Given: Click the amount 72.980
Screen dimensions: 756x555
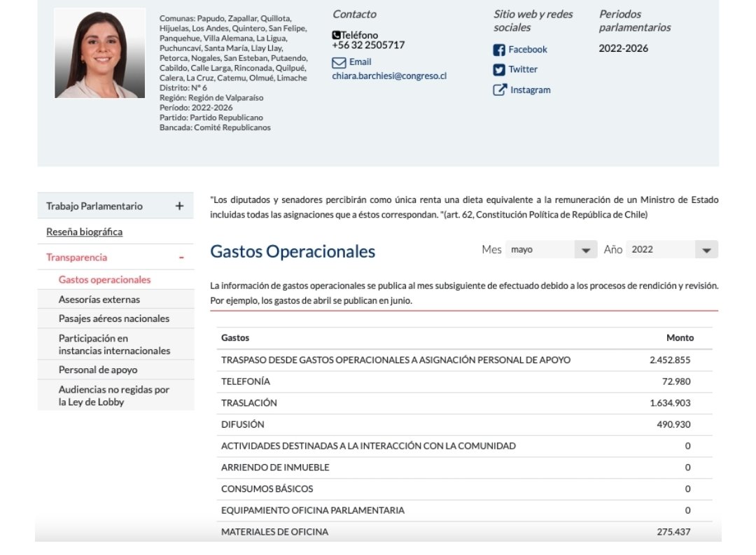Looking at the screenshot, I should [x=676, y=381].
